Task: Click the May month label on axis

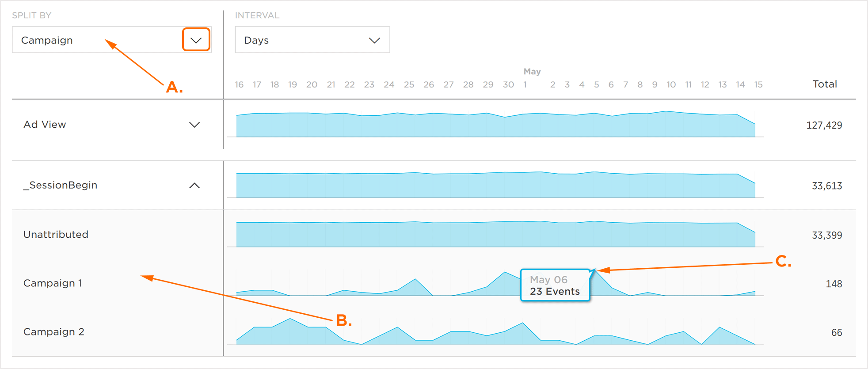Action: 532,72
